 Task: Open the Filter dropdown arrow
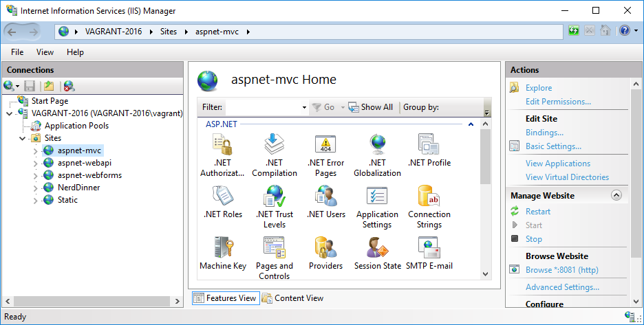tap(304, 107)
